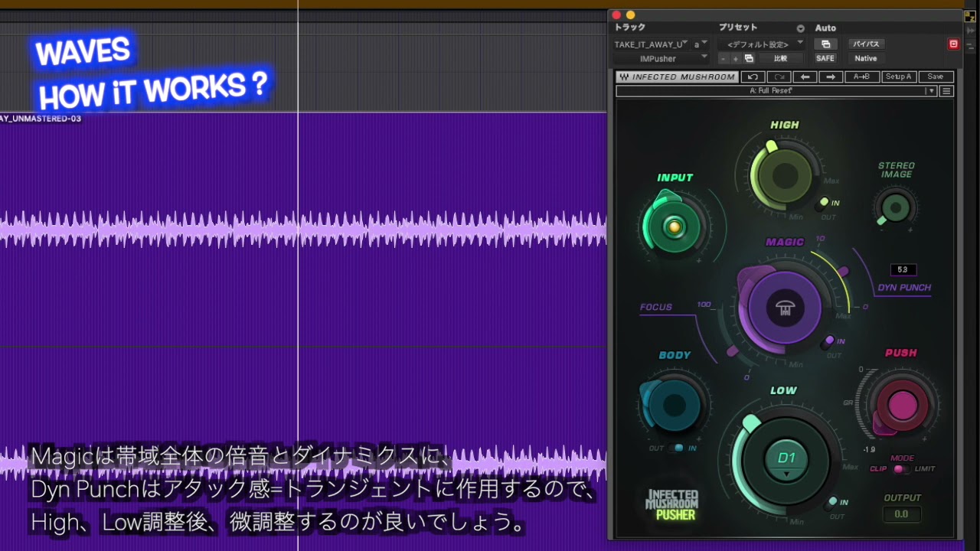The height and width of the screenshot is (551, 980).
Task: Click the A→B copy button
Action: (x=861, y=77)
